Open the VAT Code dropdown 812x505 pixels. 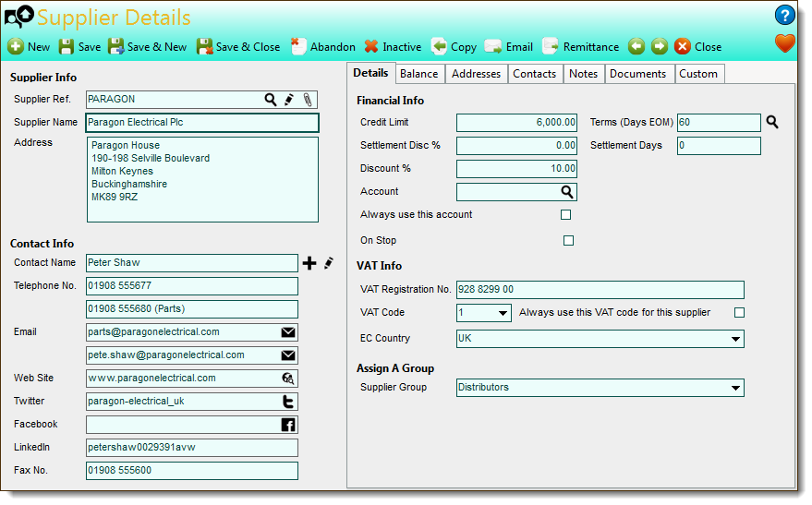tap(502, 313)
